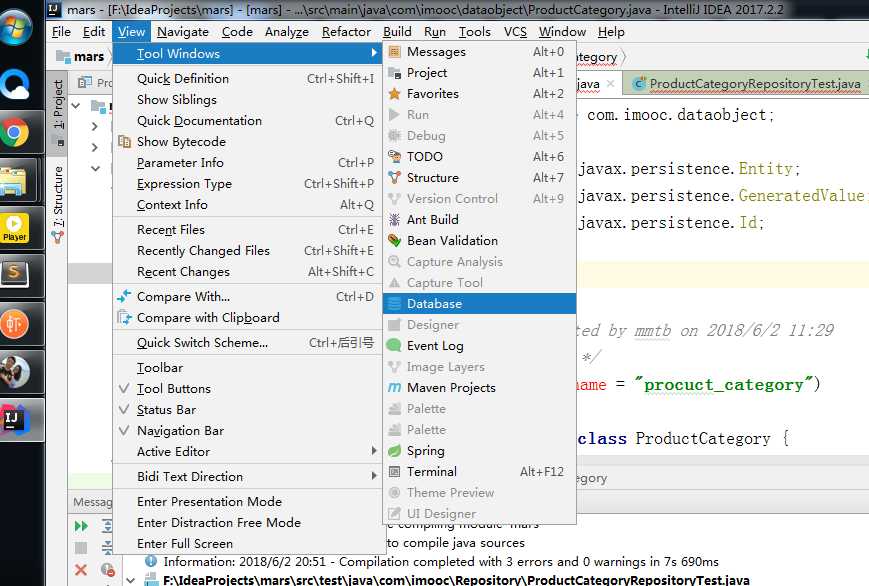Click the Compare with Clipboard icon
Viewport: 869px width, 586px height.
click(x=124, y=318)
